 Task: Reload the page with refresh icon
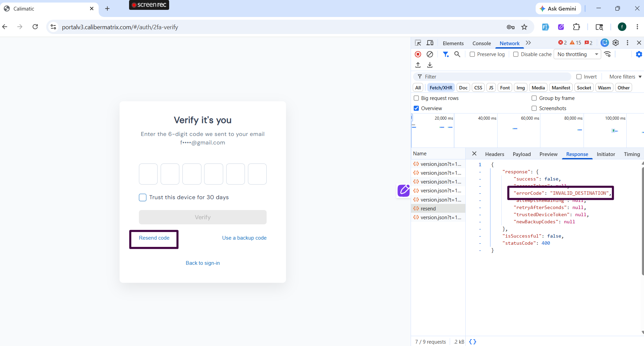(x=35, y=27)
